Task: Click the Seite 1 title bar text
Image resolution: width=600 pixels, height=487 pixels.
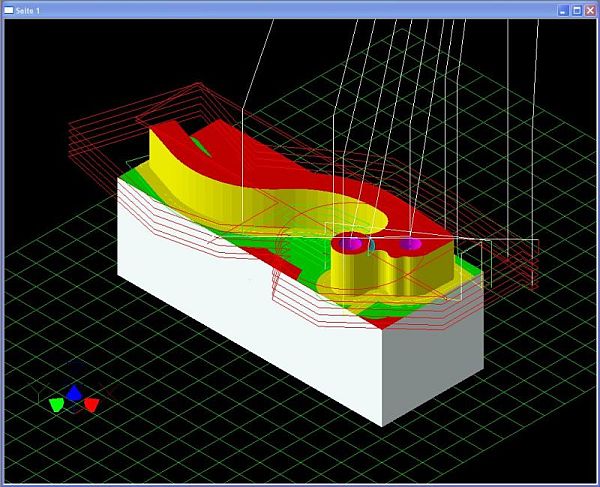Action: point(29,9)
